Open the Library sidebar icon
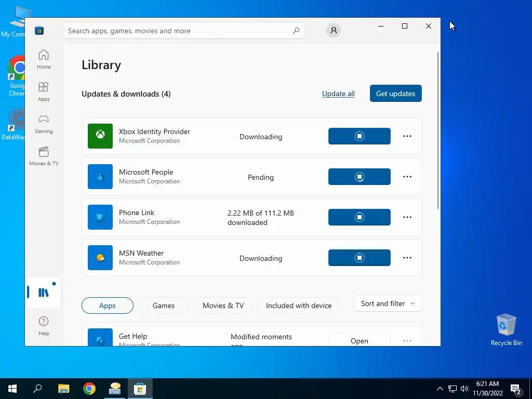532x399 pixels. pos(44,292)
